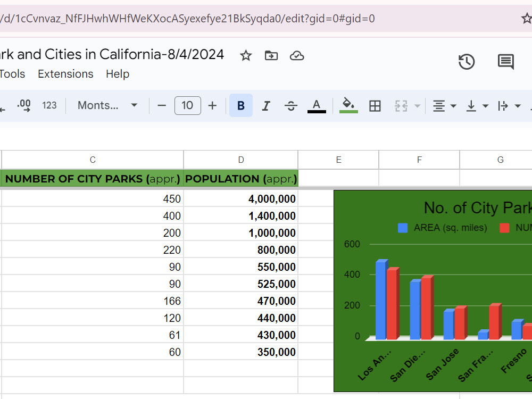Click the font size field showing 10
The width and height of the screenshot is (532, 399).
click(188, 105)
